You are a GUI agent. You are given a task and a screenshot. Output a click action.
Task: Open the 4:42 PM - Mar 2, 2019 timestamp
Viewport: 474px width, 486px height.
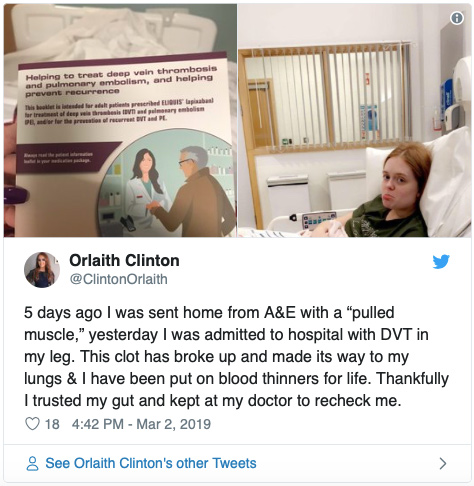pos(141,424)
